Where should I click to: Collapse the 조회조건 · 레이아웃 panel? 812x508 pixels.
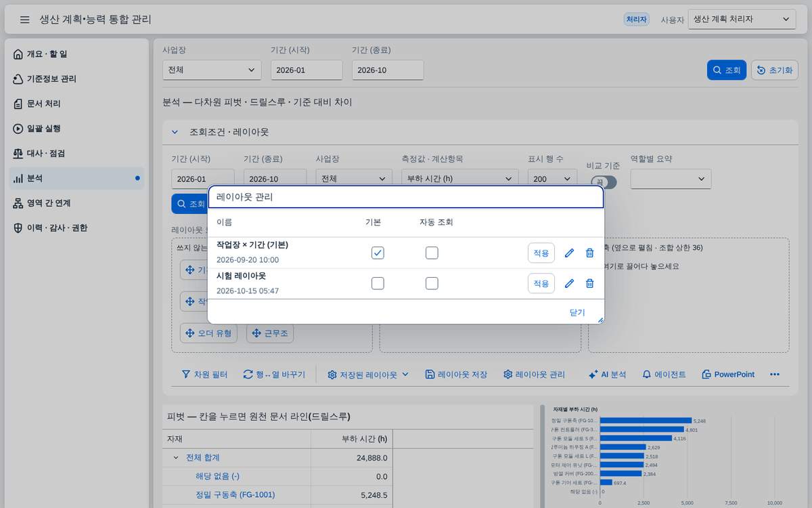pos(175,132)
